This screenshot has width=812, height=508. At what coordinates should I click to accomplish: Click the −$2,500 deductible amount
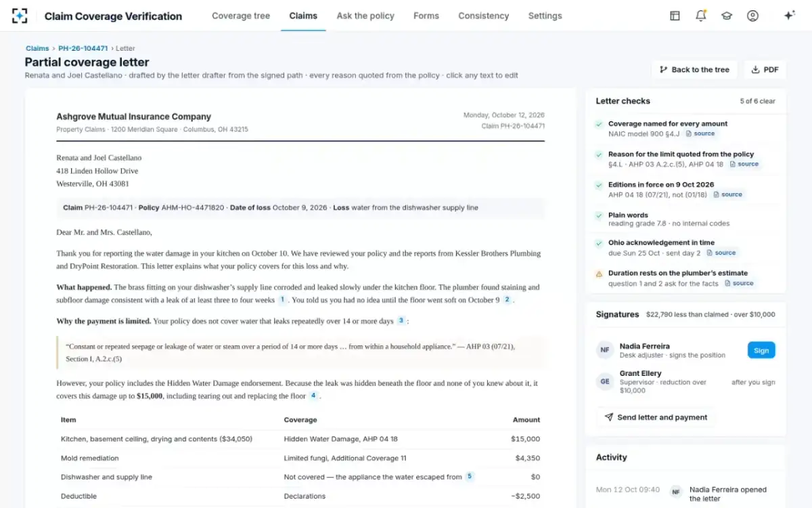click(525, 496)
